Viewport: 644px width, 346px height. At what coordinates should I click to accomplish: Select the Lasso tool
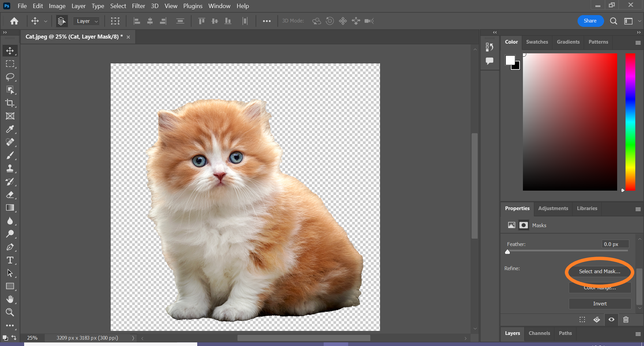(x=10, y=77)
